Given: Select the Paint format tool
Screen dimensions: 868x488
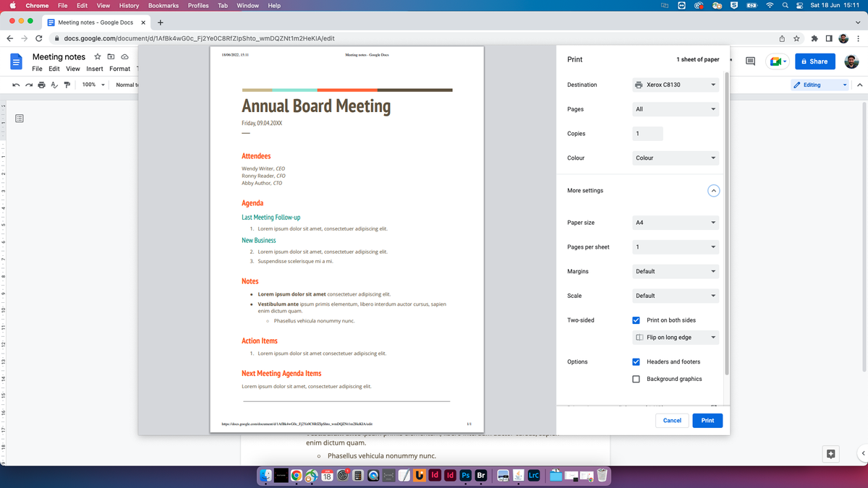Looking at the screenshot, I should coord(67,85).
